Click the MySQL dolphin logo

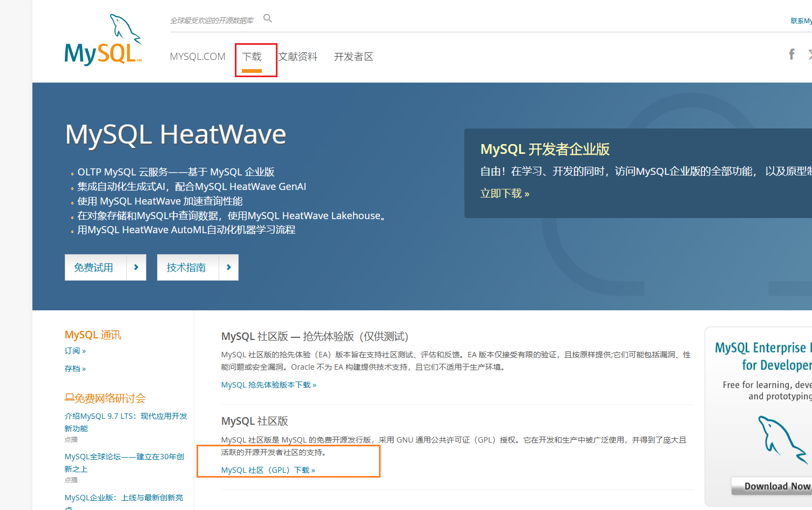[103, 40]
